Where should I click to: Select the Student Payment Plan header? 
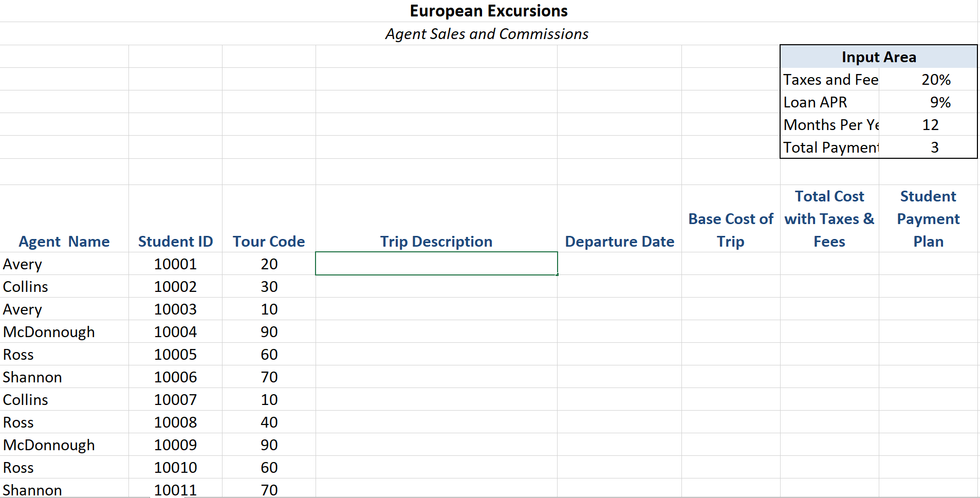coord(928,218)
